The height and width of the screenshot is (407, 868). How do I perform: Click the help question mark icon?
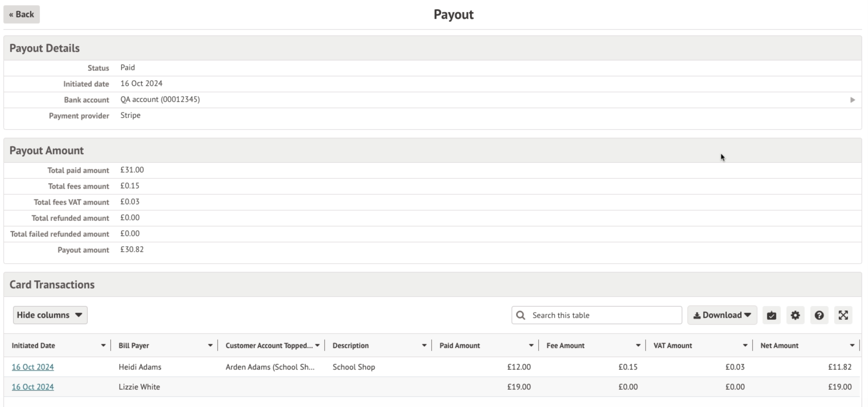point(819,315)
